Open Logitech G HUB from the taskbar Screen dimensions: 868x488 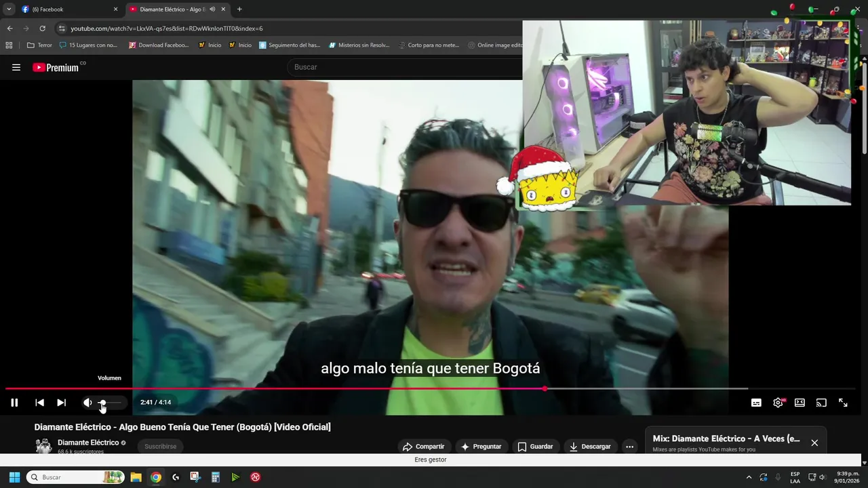click(176, 477)
